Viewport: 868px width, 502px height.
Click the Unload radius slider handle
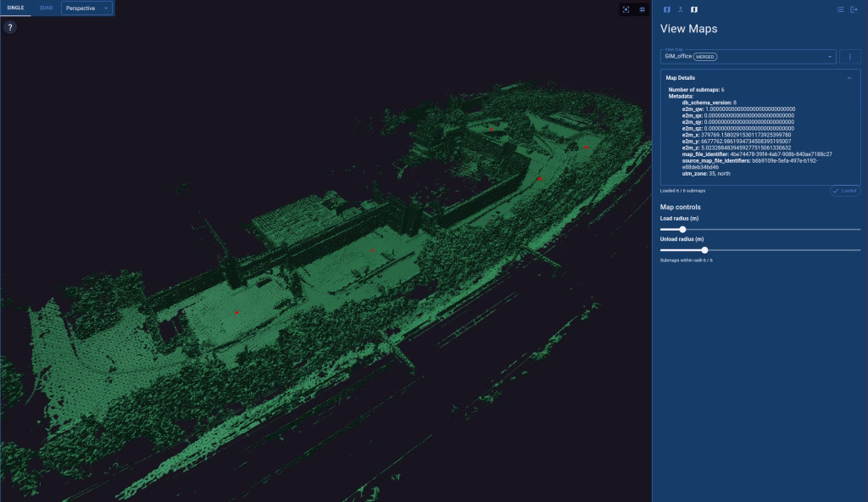(x=704, y=250)
